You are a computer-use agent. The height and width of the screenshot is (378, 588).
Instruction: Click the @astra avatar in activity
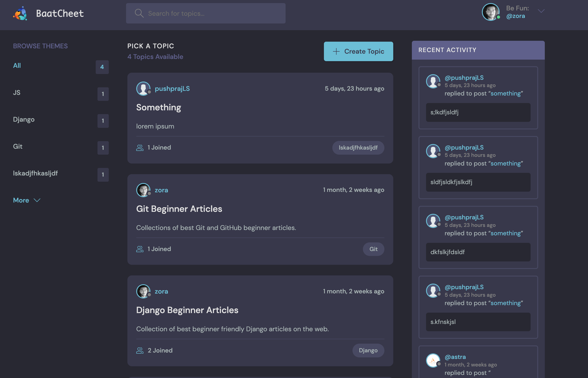click(x=433, y=360)
